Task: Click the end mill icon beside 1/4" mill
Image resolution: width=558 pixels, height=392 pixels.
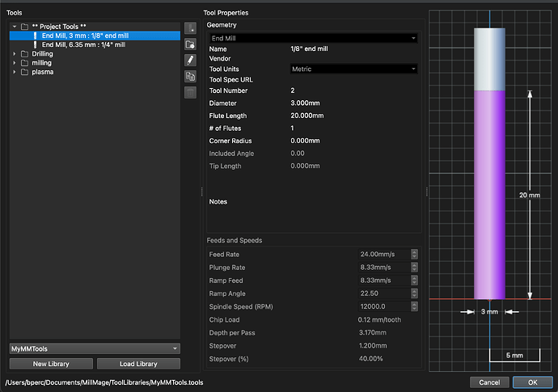Action: tap(35, 44)
